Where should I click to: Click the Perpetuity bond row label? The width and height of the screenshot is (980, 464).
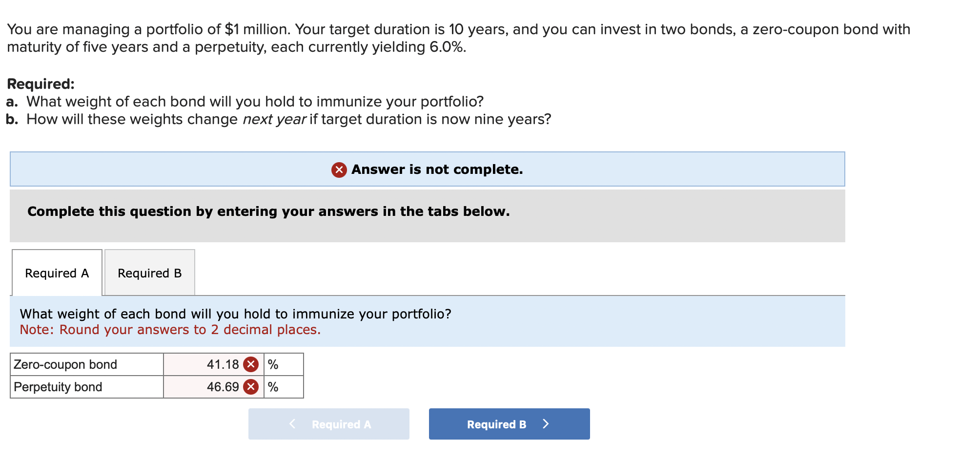click(x=58, y=387)
